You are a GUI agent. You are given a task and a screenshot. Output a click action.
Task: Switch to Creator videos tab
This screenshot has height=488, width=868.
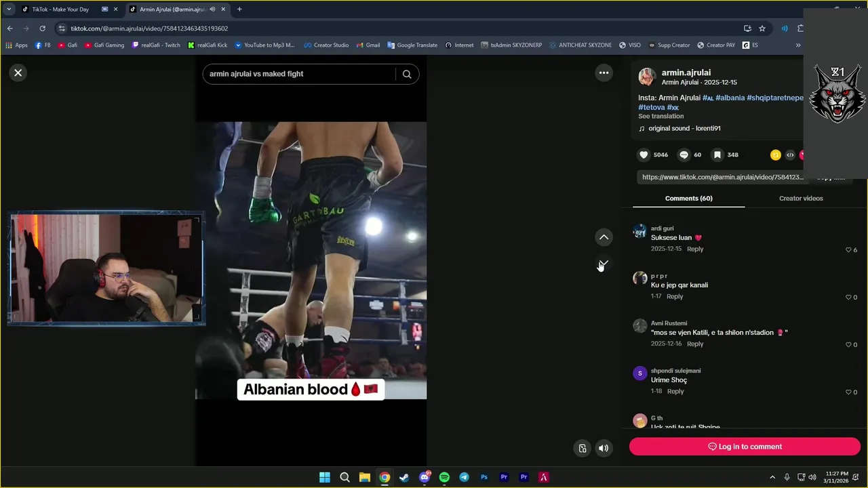(x=801, y=199)
